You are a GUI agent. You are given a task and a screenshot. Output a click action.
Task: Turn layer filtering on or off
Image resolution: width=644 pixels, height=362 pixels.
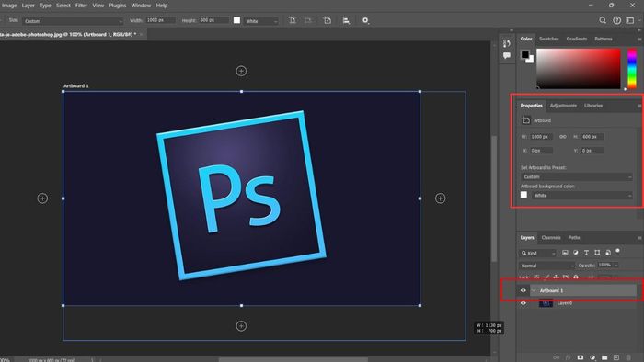click(x=617, y=251)
